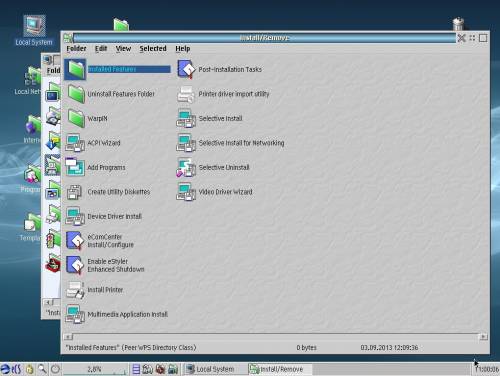
Task: Launch the Selective Uninstall icon
Action: [186, 167]
